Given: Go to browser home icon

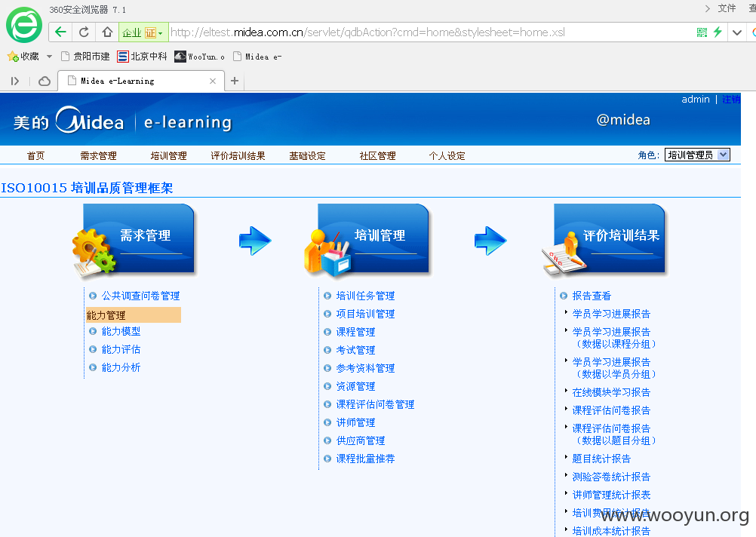Looking at the screenshot, I should tap(107, 32).
